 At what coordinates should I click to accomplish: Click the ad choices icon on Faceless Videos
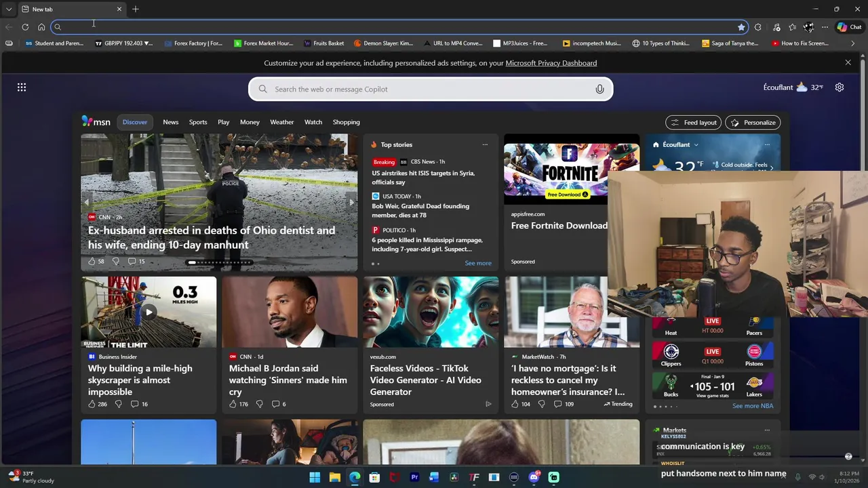[488, 404]
